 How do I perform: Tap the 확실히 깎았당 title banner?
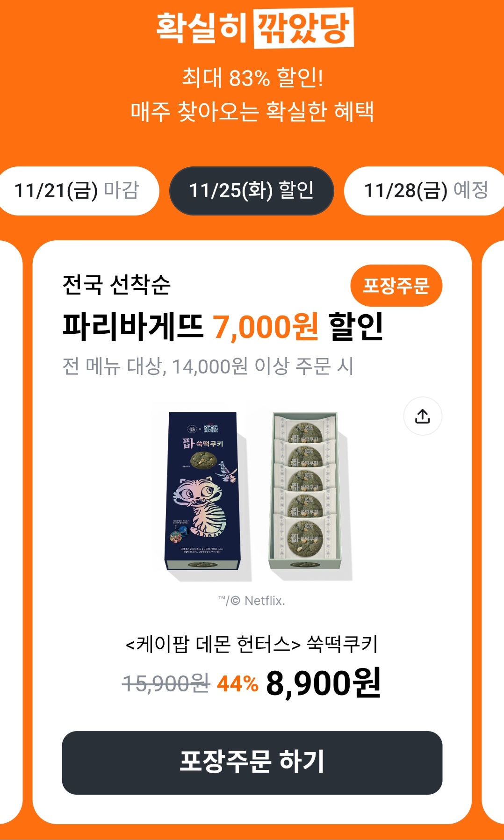254,28
